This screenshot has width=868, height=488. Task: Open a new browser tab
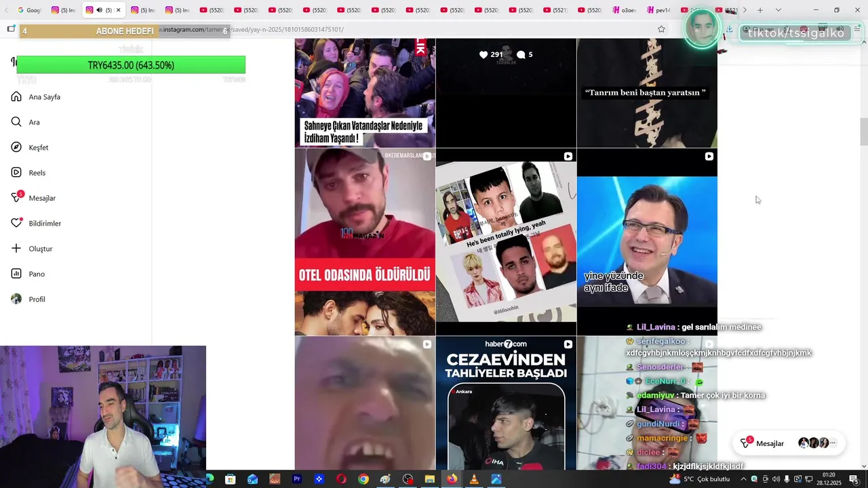[760, 10]
